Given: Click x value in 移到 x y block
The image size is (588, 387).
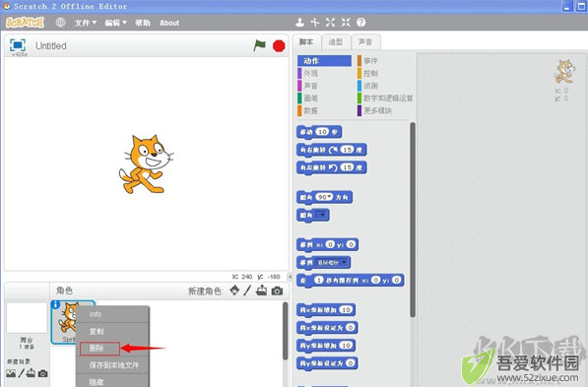Looking at the screenshot, I should tap(330, 244).
